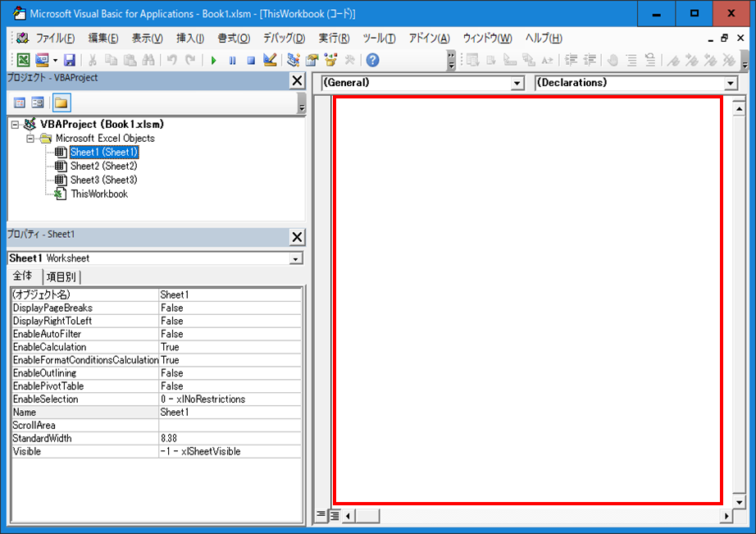Switch to the 全体 properties tab
This screenshot has width=756, height=534.
click(x=23, y=276)
